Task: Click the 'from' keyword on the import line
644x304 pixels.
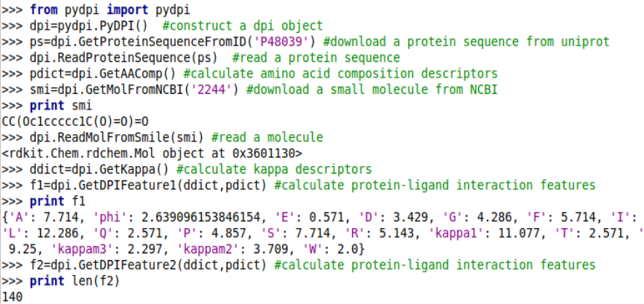Action: point(43,10)
